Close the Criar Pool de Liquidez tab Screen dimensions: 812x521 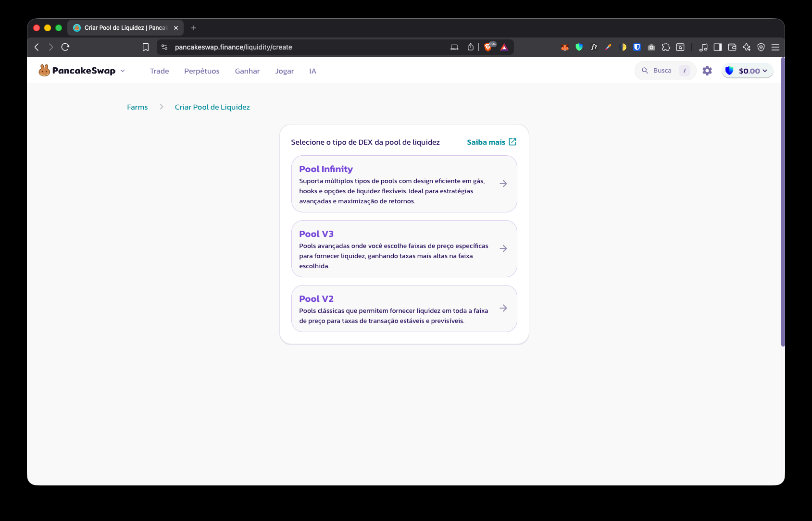click(176, 28)
